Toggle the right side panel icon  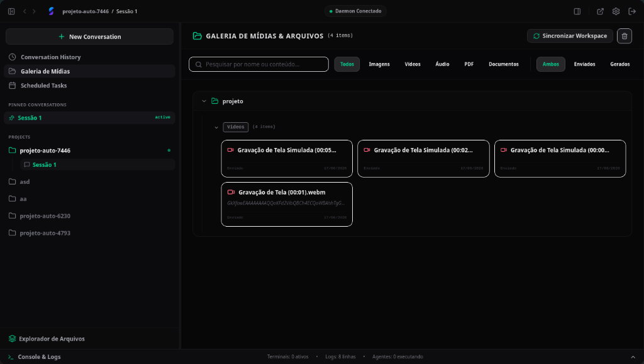pyautogui.click(x=577, y=11)
